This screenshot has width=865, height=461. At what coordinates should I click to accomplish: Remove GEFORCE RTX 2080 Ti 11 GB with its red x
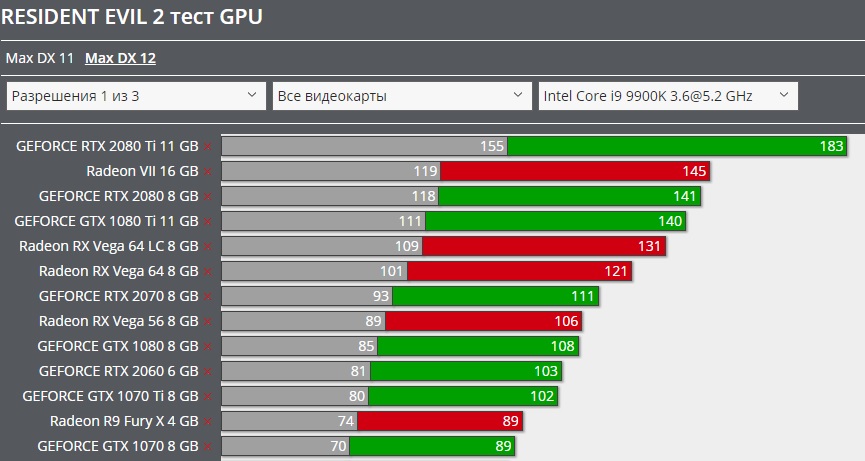207,147
